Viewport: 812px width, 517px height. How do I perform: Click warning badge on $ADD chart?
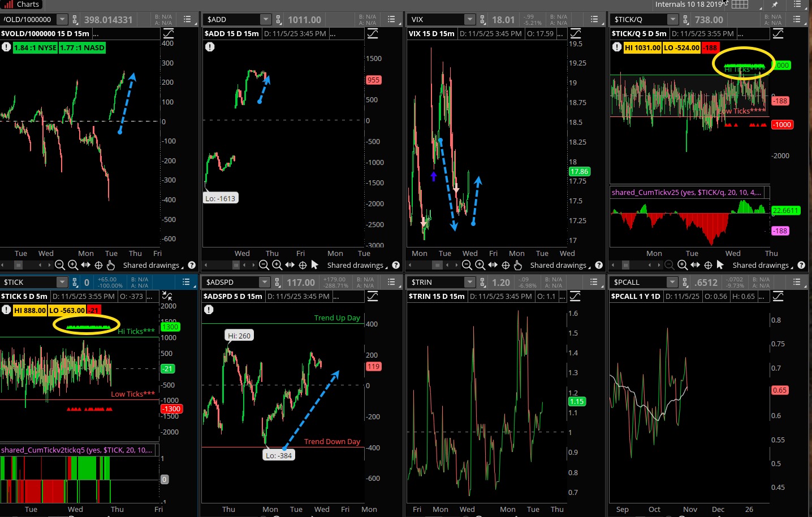(210, 47)
